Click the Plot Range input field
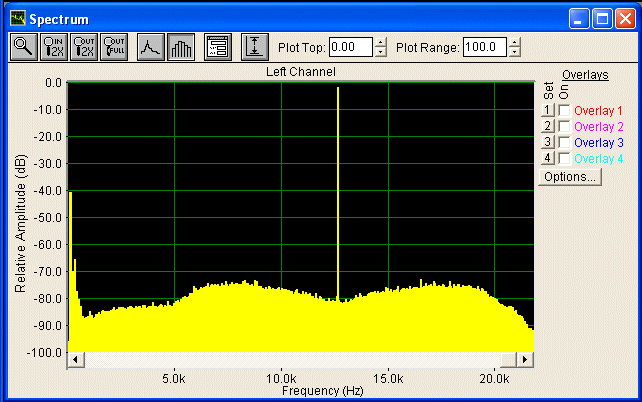 484,47
